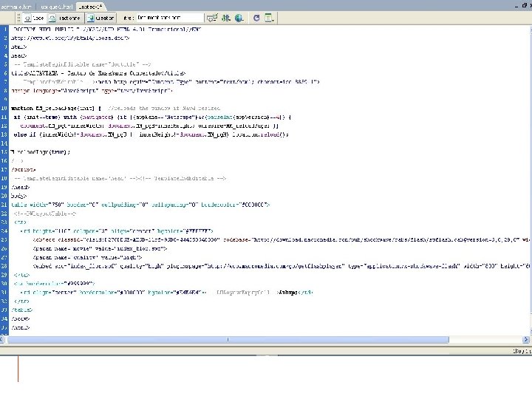
Task: Click the embed tag line with getflashplayer URL
Action: point(282,266)
